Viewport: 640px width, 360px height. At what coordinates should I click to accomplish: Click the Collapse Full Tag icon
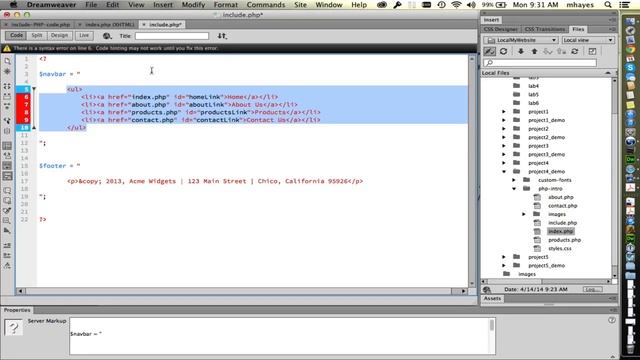pyautogui.click(x=7, y=86)
